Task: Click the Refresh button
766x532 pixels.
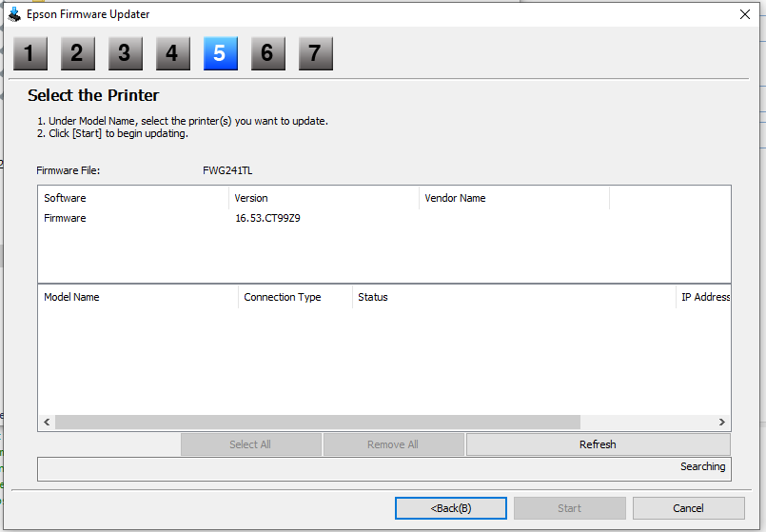Action: coord(598,444)
